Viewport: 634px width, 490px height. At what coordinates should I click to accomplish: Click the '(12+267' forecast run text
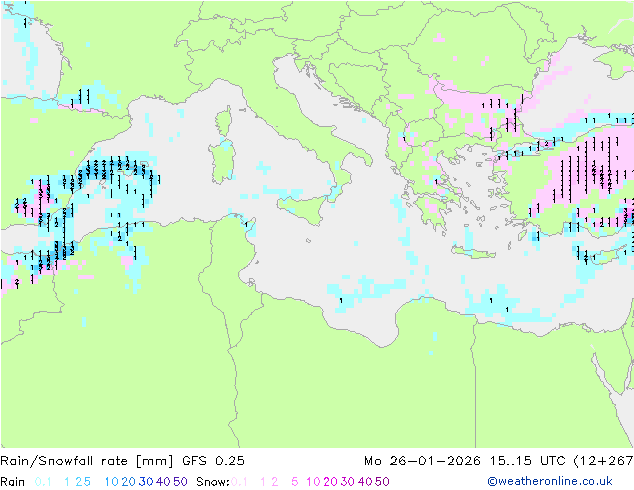click(603, 461)
